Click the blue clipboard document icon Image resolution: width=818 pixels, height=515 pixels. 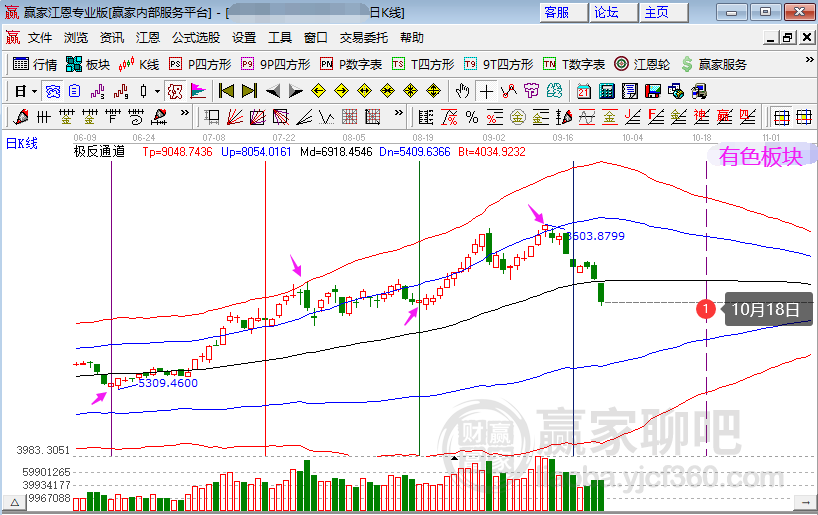point(75,92)
